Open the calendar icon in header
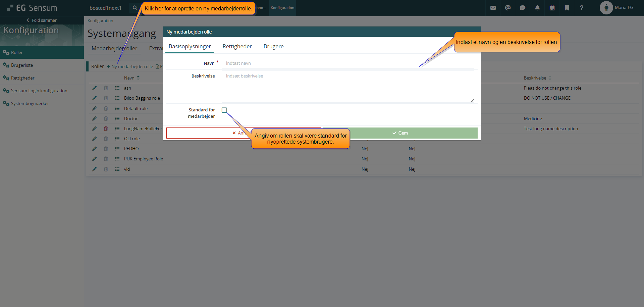 552,8
